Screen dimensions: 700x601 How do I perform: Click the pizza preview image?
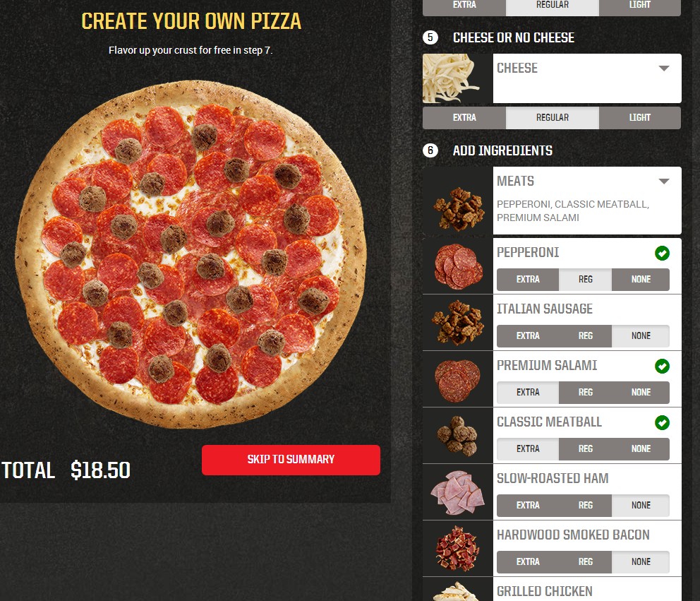click(x=191, y=255)
